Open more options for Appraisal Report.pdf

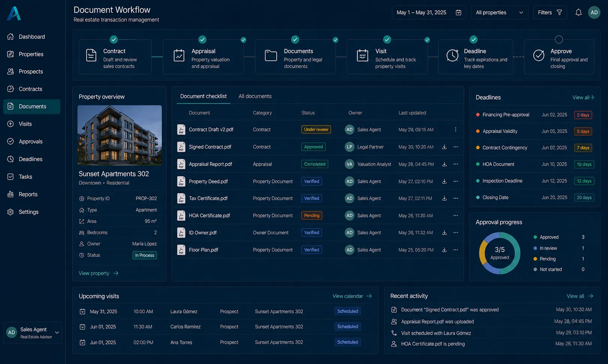click(x=456, y=164)
